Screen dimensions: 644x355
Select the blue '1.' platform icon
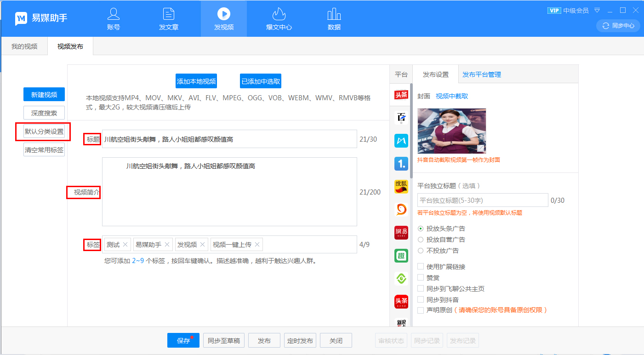click(401, 164)
